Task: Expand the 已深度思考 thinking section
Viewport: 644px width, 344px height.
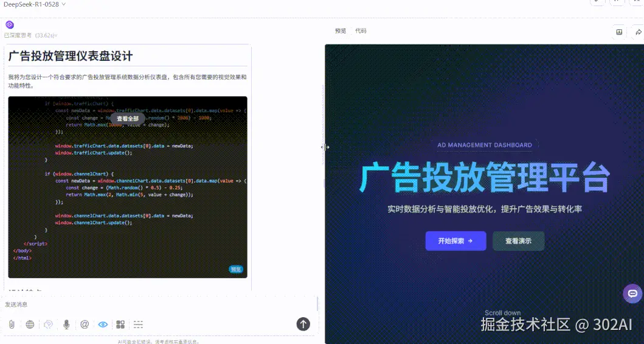Action: (x=30, y=35)
